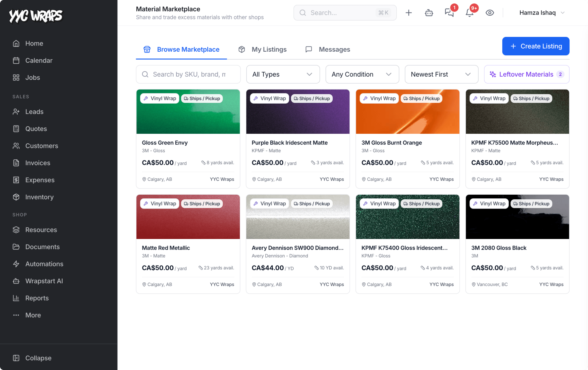This screenshot has height=370, width=588.
Task: Click the 23 yards avail. text
Action: click(x=216, y=268)
